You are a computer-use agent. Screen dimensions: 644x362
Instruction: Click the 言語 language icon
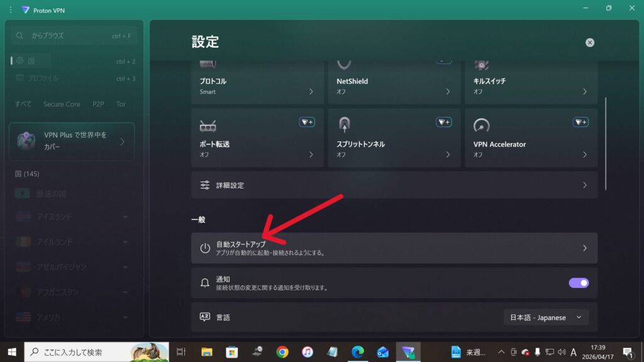(205, 317)
